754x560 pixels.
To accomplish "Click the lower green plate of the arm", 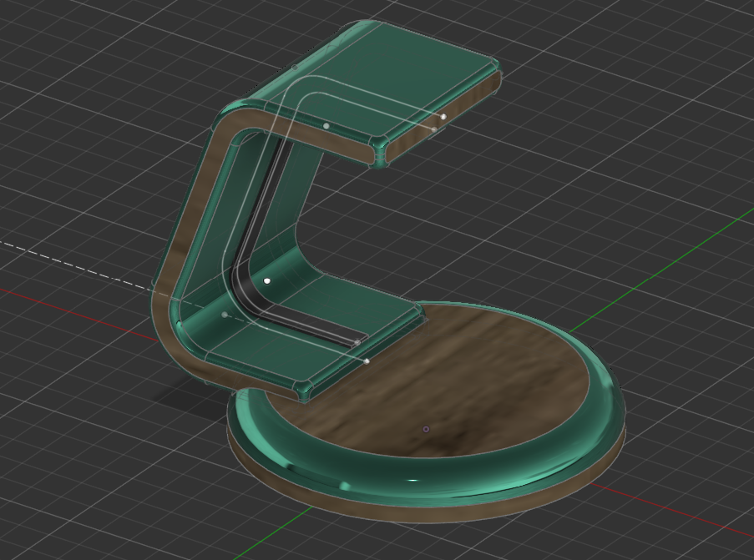I will pos(276,351).
